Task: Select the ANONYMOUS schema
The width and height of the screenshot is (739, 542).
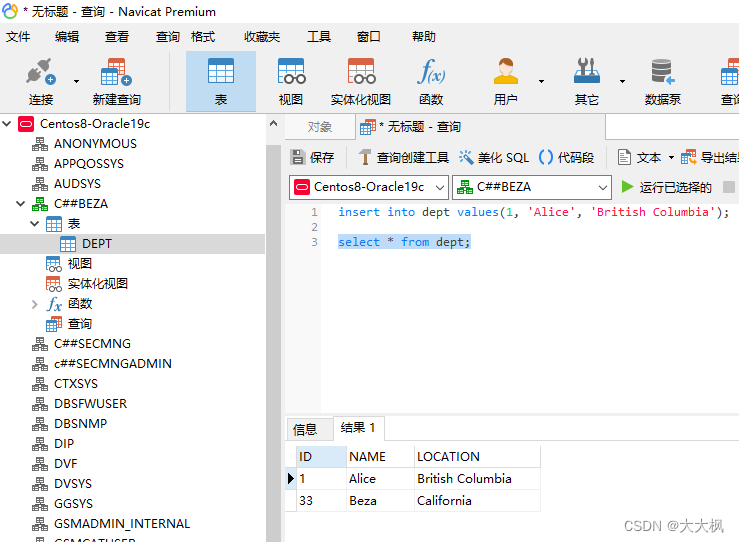Action: pos(95,144)
